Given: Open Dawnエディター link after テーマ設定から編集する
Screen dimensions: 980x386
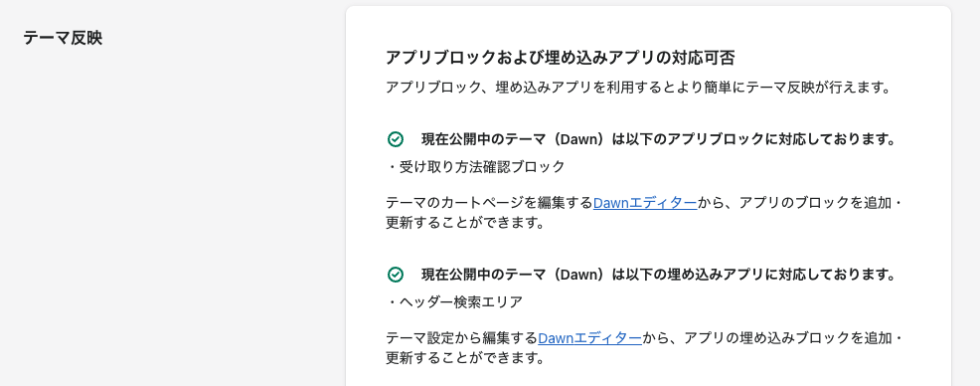Looking at the screenshot, I should tap(589, 338).
